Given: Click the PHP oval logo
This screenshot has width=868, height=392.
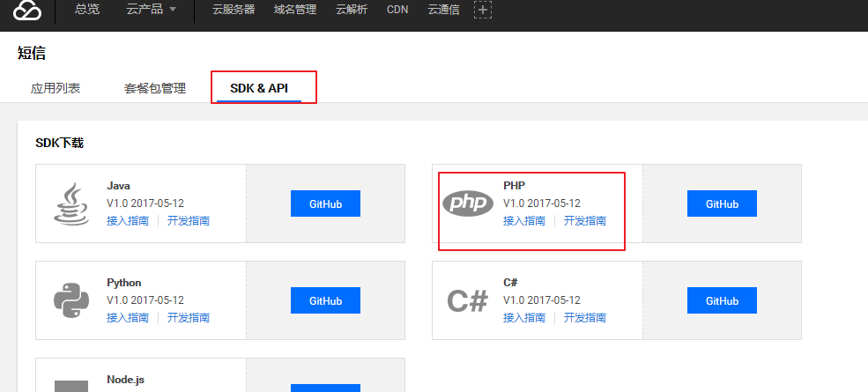Looking at the screenshot, I should 468,203.
